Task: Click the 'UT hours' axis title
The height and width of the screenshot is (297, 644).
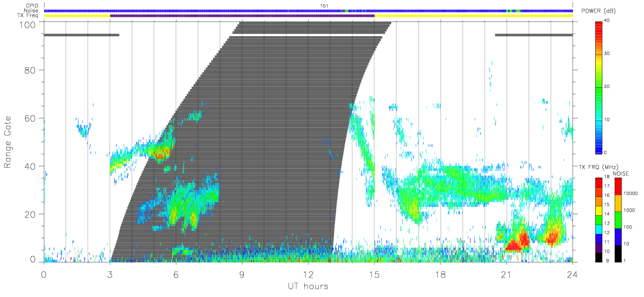Action: click(x=308, y=287)
